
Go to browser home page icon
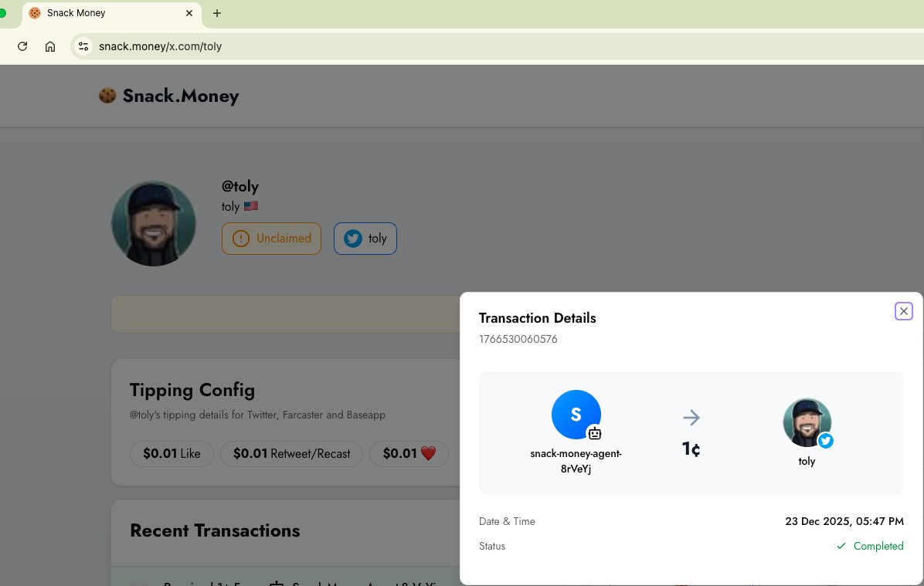tap(50, 46)
